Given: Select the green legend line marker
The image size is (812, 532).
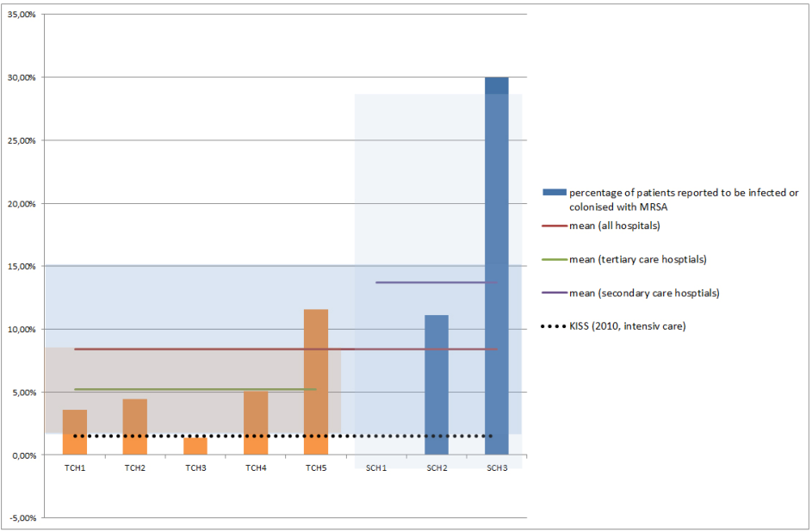Looking at the screenshot, I should (554, 259).
